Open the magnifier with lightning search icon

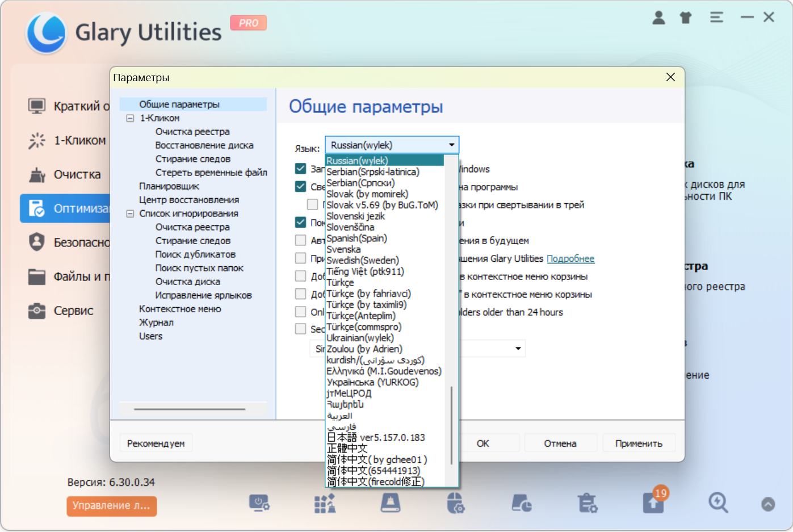click(718, 503)
